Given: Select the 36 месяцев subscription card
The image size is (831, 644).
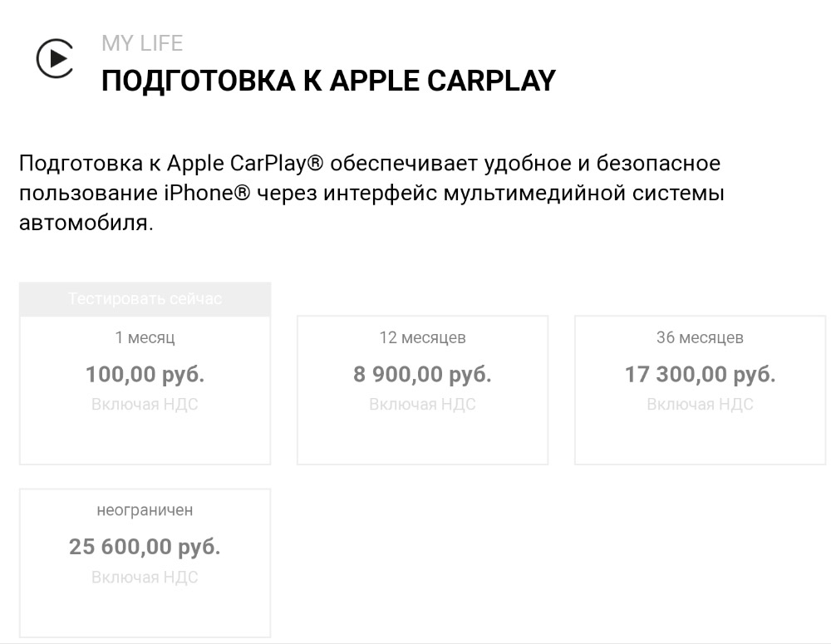Looking at the screenshot, I should (700, 390).
